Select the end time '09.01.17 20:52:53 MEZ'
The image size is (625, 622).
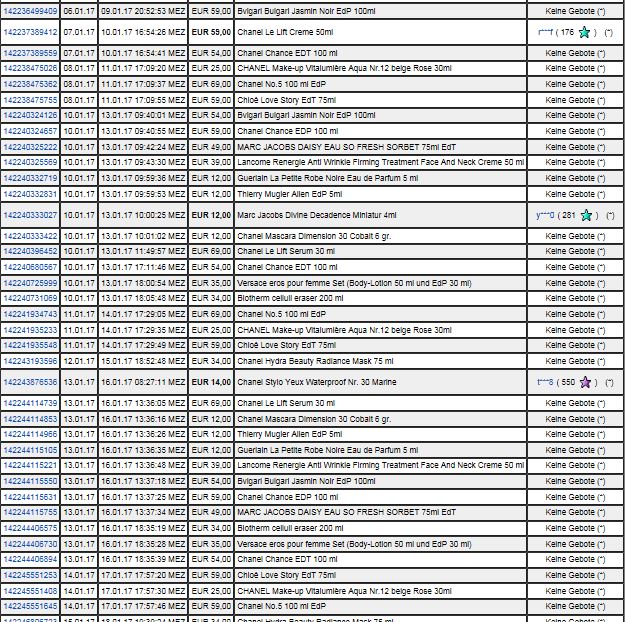pyautogui.click(x=143, y=11)
